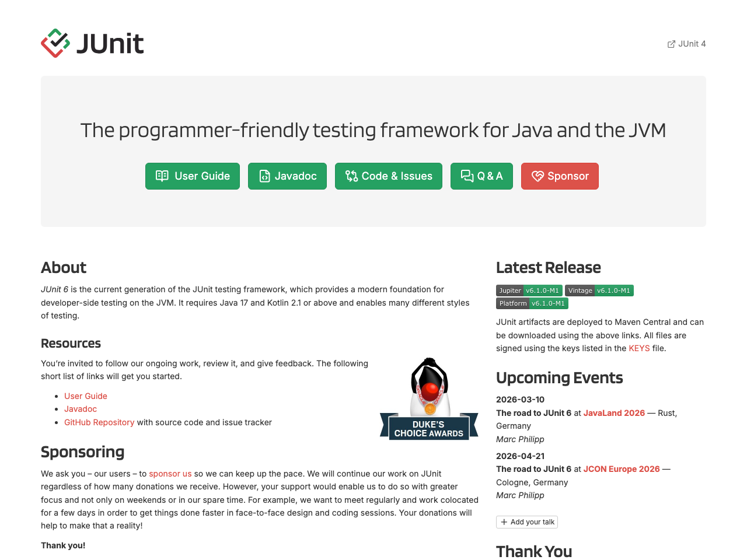Click the Jupiter v6.1.0-M1 release badge

tap(529, 290)
